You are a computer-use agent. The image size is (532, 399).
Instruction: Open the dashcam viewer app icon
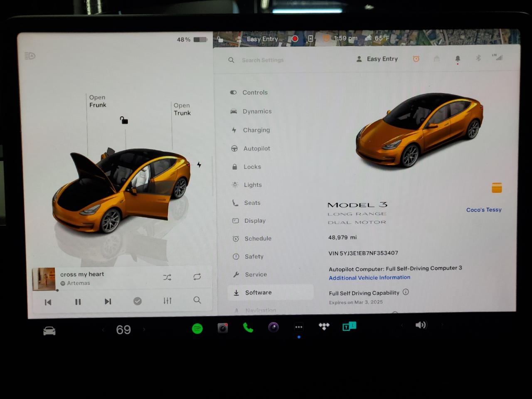tap(223, 328)
